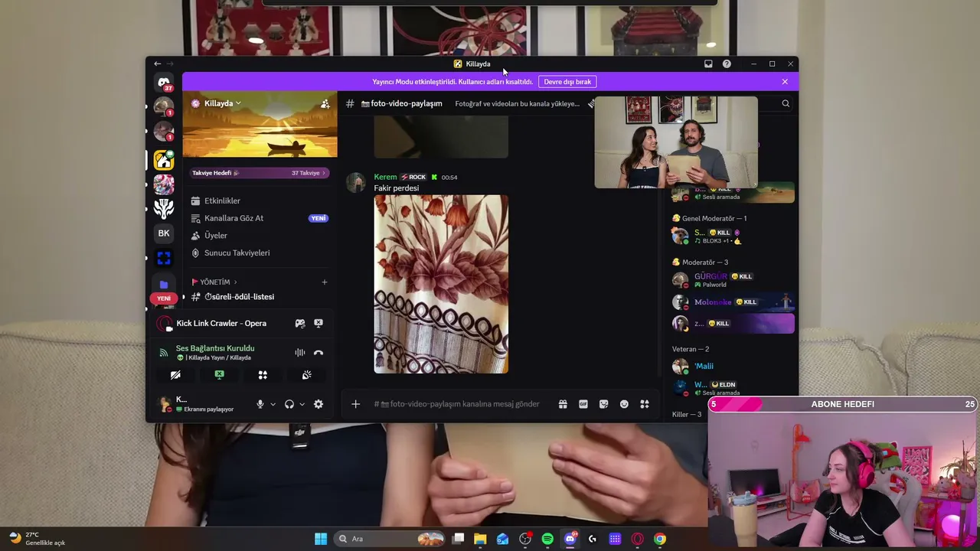980x551 pixels.
Task: Disconnect from the voice channel
Action: point(318,353)
